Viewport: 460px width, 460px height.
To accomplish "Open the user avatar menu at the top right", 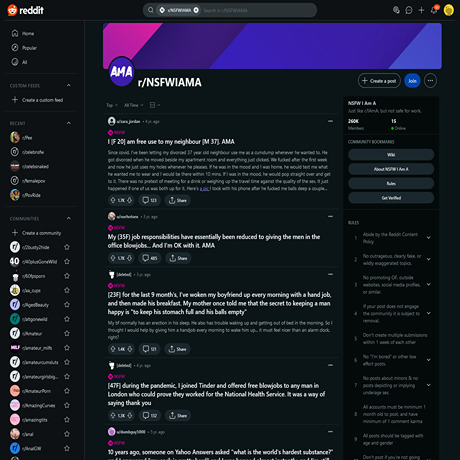I will point(449,10).
